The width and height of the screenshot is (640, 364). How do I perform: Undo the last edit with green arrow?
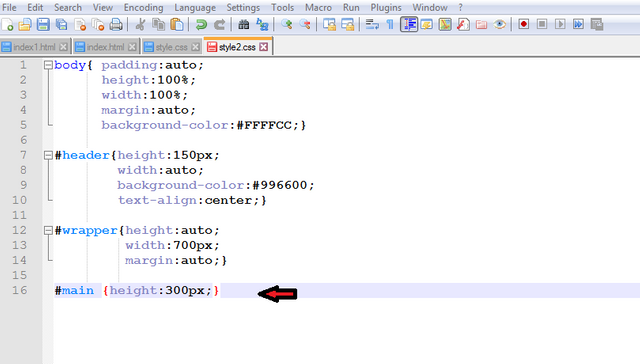[200, 24]
